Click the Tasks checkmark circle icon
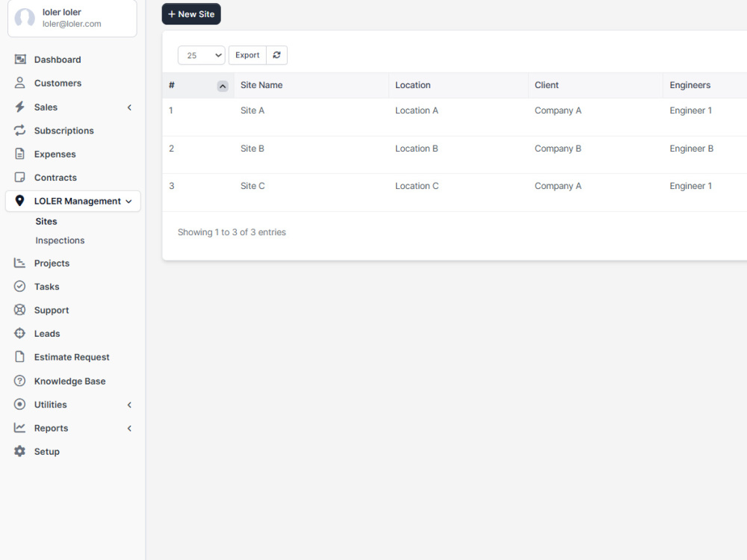The image size is (747, 560). [x=19, y=286]
